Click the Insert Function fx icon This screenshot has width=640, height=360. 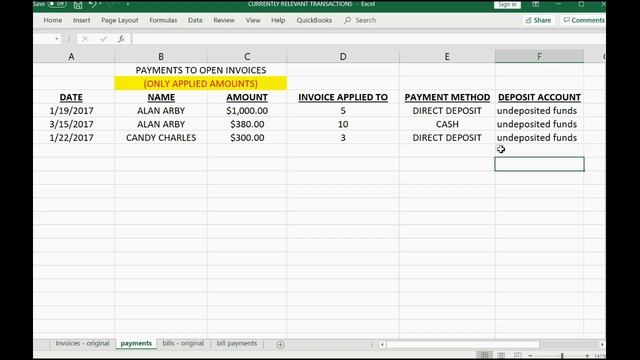(121, 39)
